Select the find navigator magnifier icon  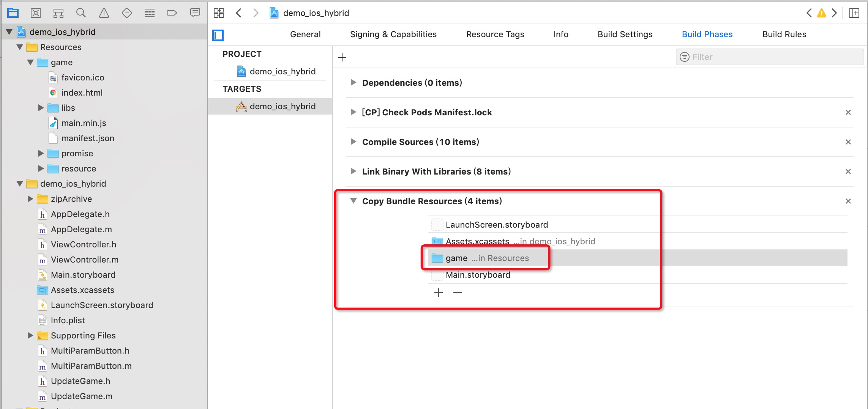pyautogui.click(x=81, y=13)
